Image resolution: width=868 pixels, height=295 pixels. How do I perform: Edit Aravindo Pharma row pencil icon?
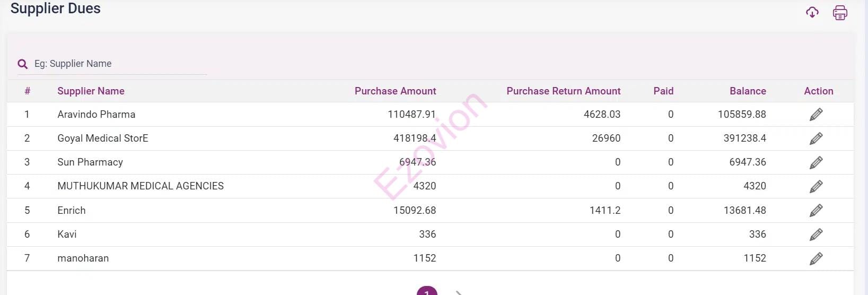816,115
